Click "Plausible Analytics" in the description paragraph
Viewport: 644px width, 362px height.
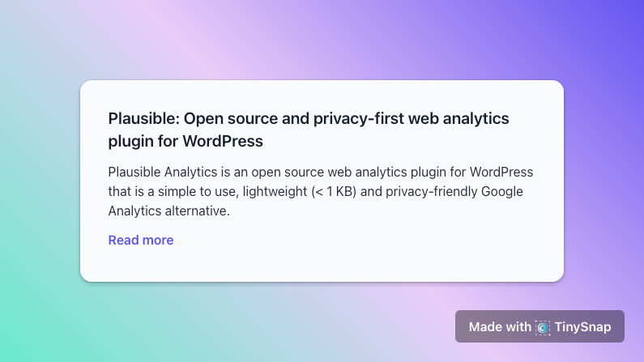coord(163,172)
